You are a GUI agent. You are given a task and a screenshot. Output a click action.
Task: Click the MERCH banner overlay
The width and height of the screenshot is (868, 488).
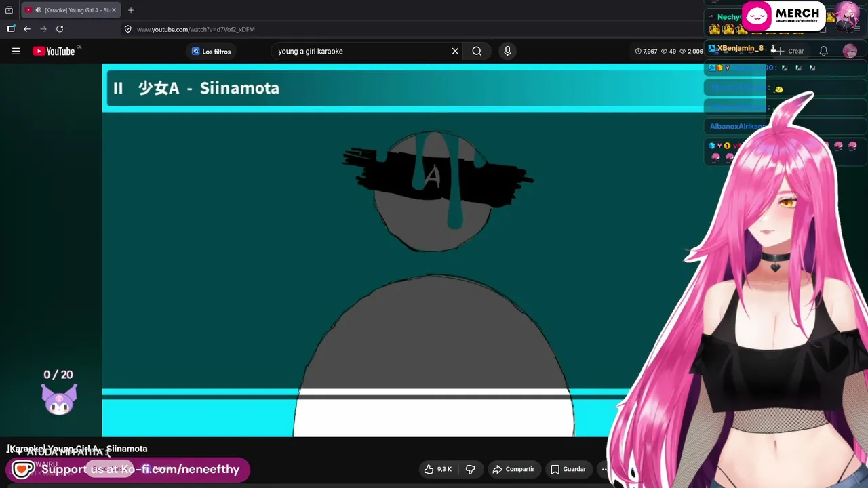783,15
